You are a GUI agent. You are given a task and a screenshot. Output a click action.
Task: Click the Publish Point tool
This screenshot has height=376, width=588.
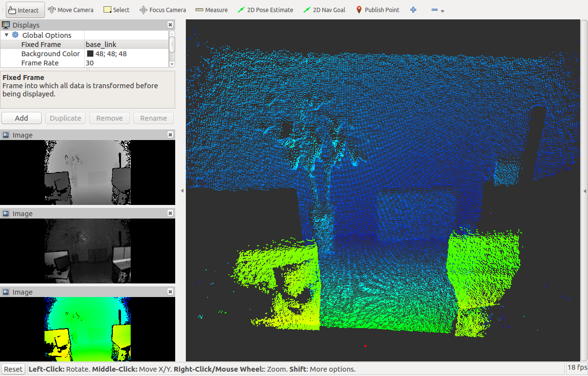[x=377, y=10]
